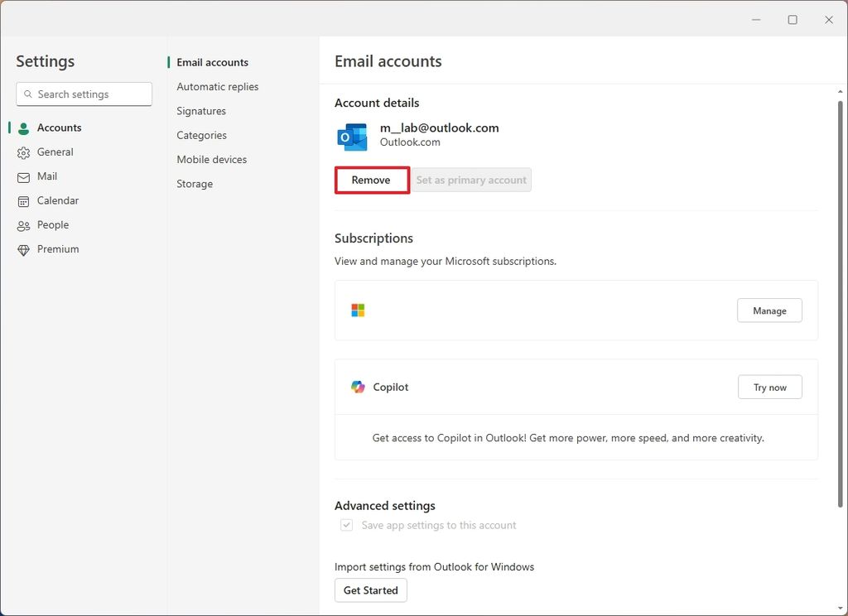The image size is (848, 616).
Task: Switch to the Signatures section
Action: (x=200, y=110)
